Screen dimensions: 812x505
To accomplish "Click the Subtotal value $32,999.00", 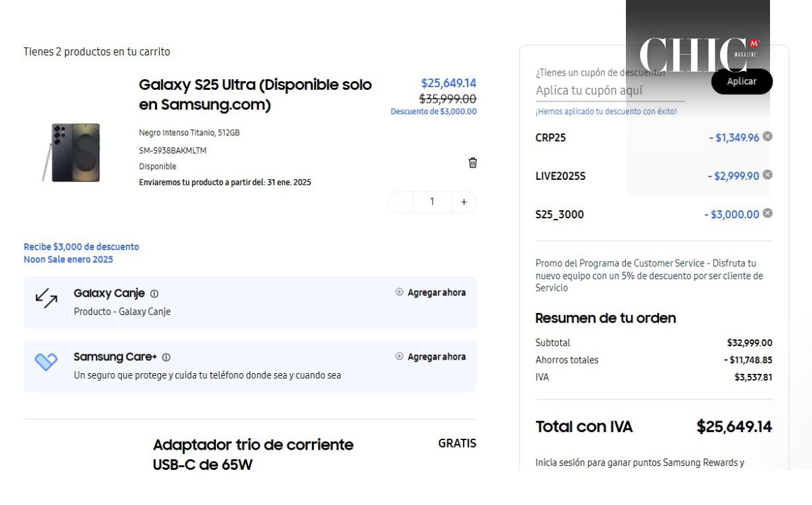I will tap(750, 343).
